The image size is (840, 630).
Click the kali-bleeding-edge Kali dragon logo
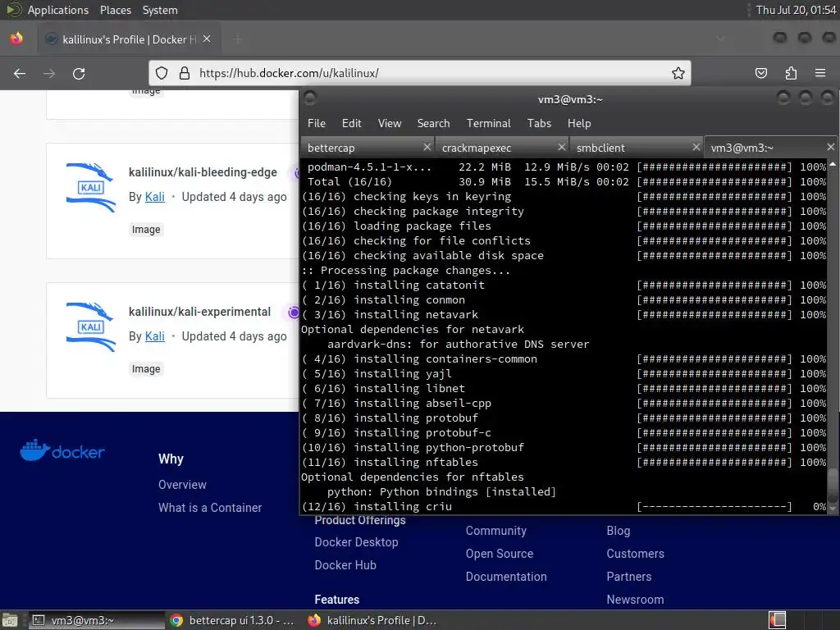90,188
